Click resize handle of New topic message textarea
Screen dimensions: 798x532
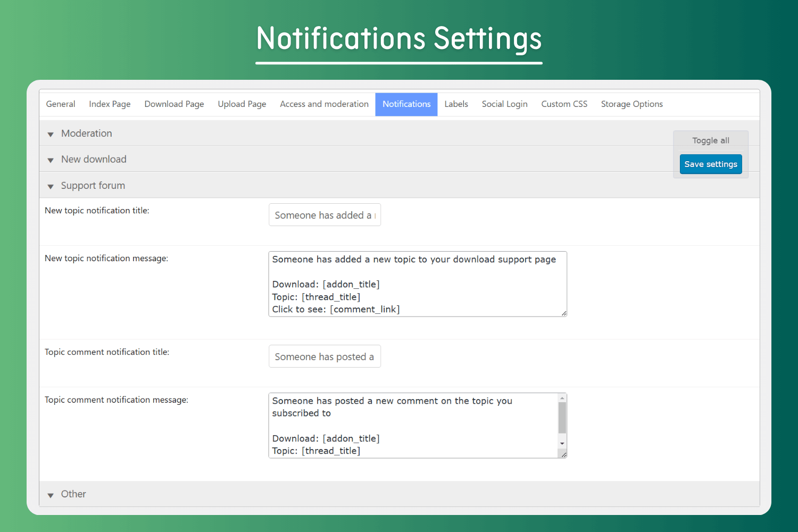(563, 313)
